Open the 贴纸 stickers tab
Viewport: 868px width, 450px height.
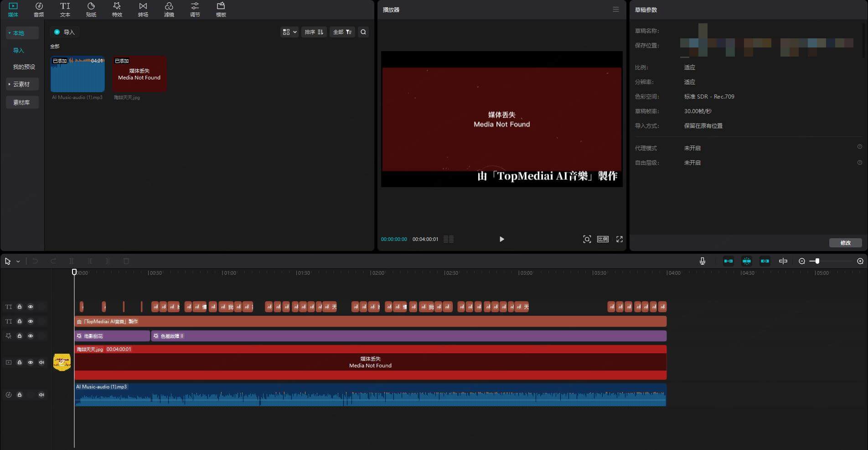point(91,10)
